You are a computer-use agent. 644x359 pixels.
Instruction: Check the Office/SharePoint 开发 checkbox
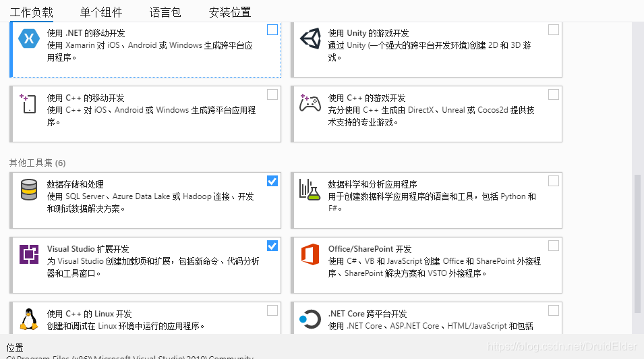tap(554, 246)
